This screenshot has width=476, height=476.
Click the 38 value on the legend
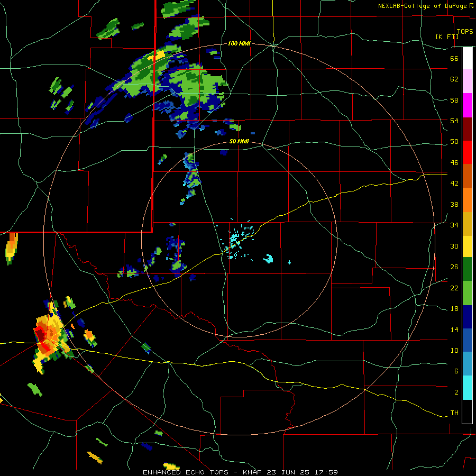[454, 204]
